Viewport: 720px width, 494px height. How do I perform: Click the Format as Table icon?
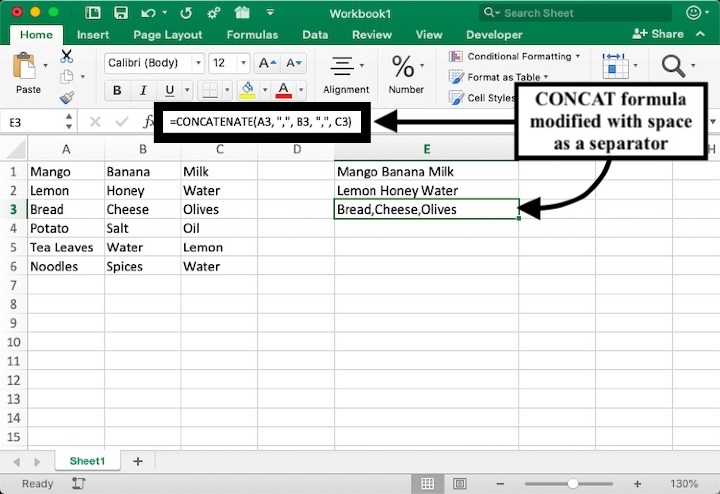click(x=456, y=77)
